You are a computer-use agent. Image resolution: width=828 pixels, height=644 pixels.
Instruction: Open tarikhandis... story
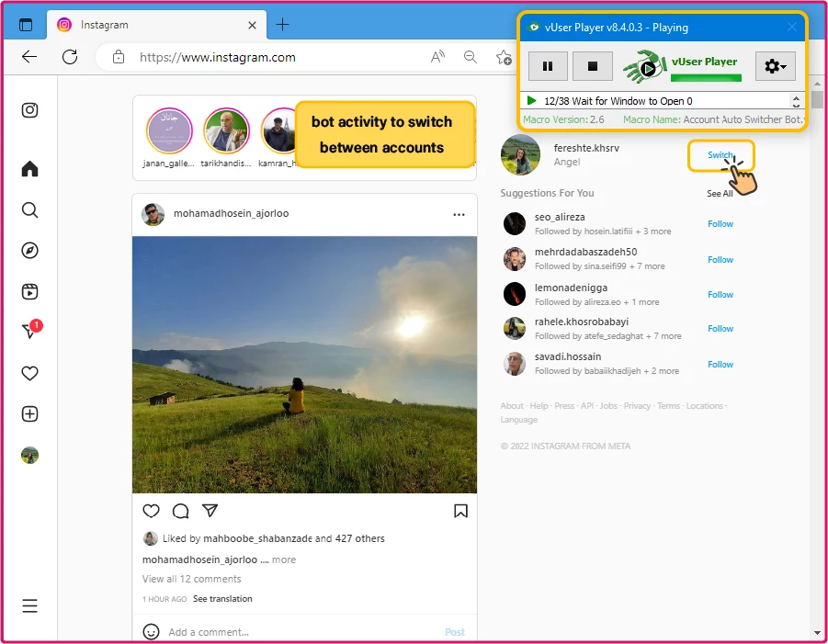click(226, 130)
